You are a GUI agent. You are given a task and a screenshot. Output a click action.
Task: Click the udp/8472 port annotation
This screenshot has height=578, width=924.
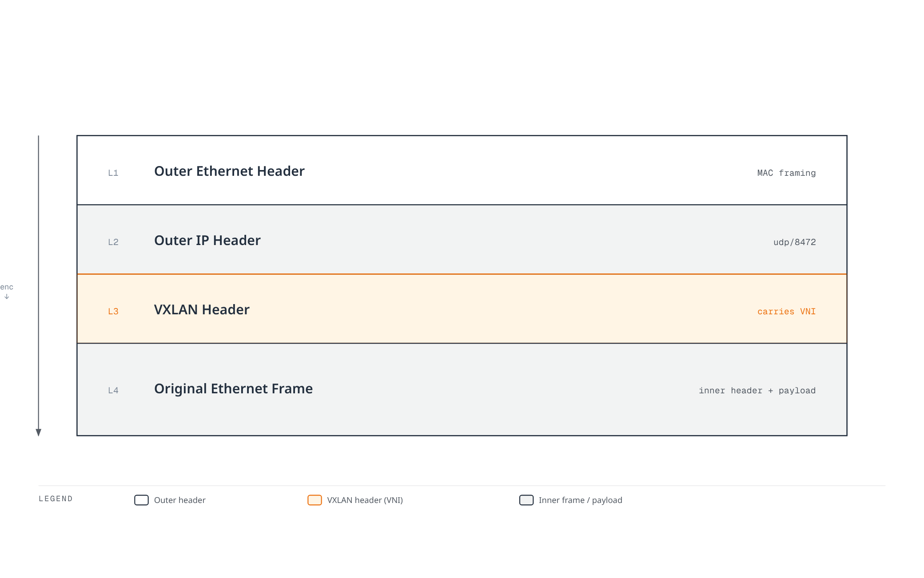tap(794, 242)
